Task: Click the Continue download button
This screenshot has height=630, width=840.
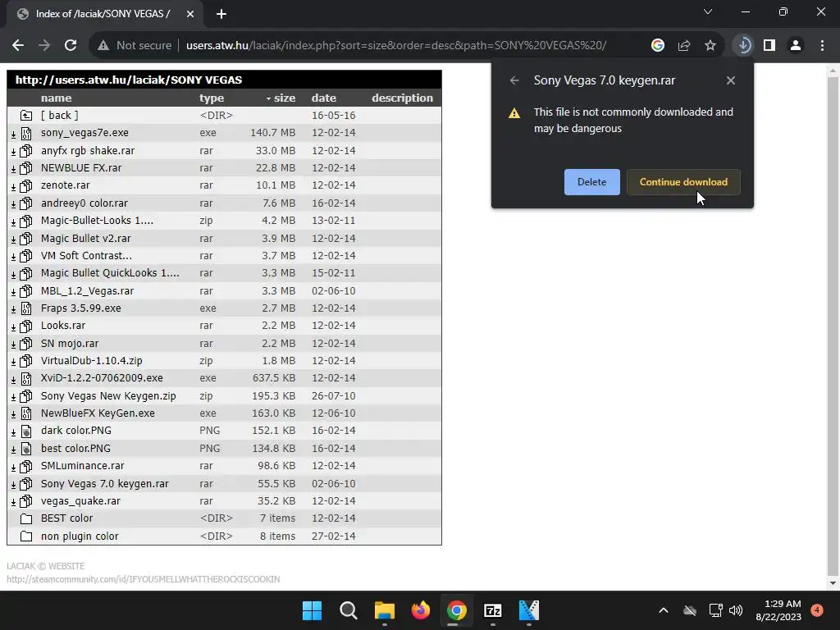Action: tap(683, 182)
